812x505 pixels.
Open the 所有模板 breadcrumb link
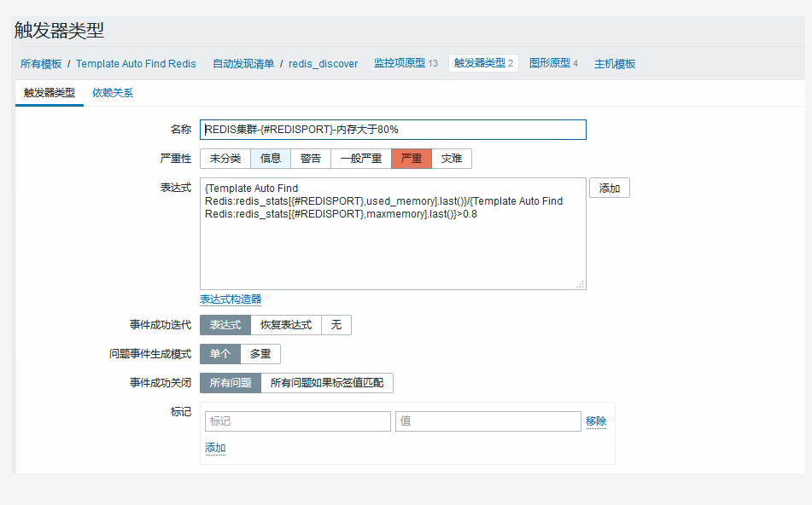41,64
